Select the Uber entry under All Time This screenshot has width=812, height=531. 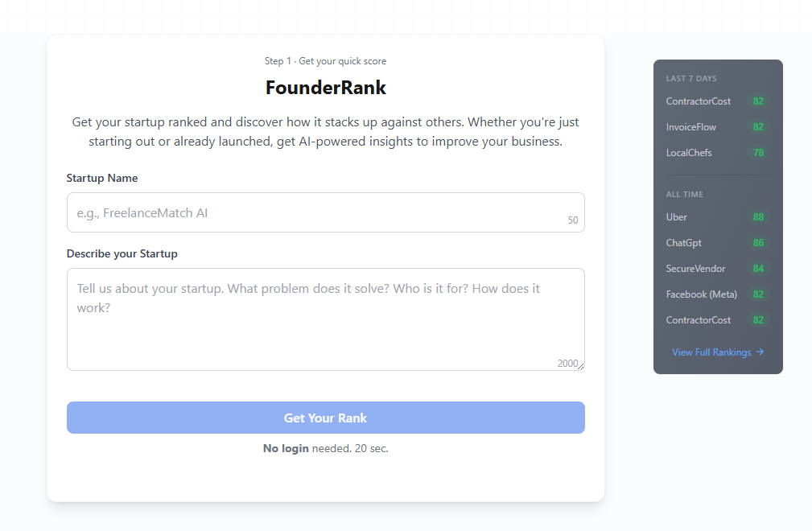coord(676,216)
